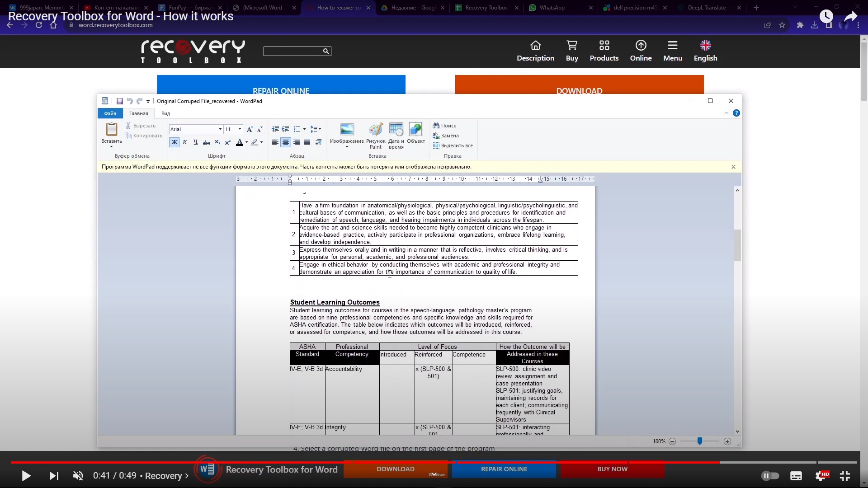
Task: Toggle superscript formatting in WordPad
Action: [228, 142]
